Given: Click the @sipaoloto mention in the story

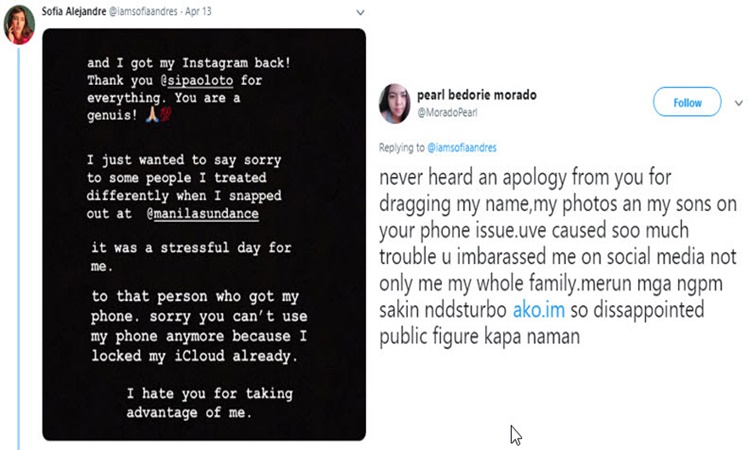Looking at the screenshot, I should [197, 80].
